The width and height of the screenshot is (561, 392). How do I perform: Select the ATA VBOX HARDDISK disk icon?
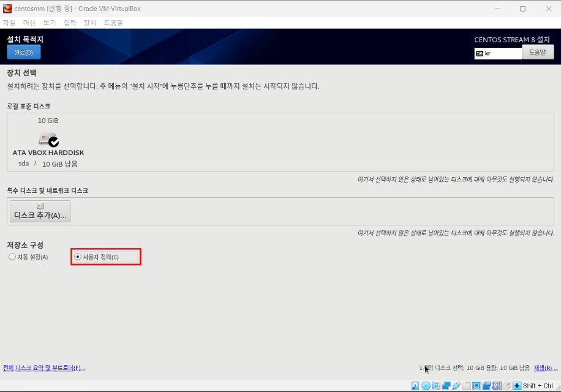click(48, 139)
